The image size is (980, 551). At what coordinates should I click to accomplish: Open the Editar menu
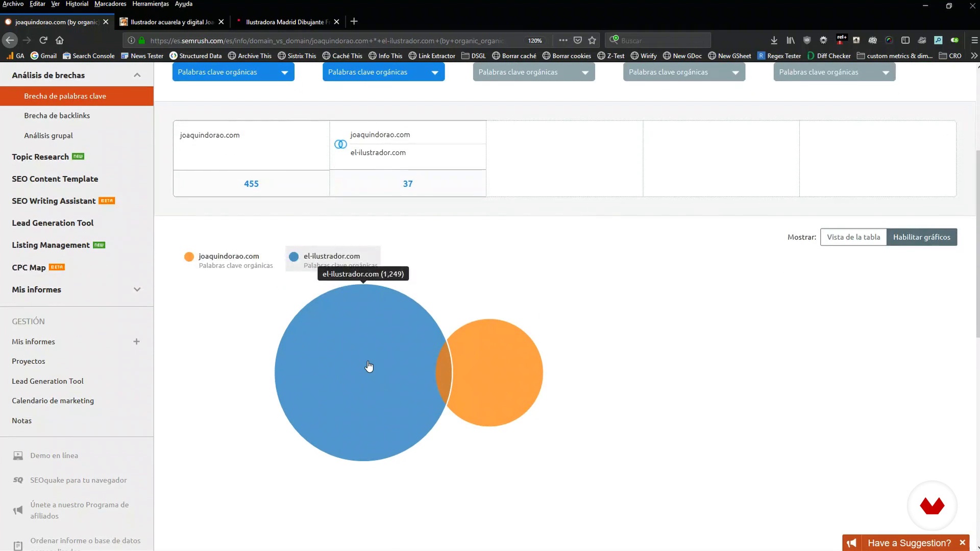[37, 4]
